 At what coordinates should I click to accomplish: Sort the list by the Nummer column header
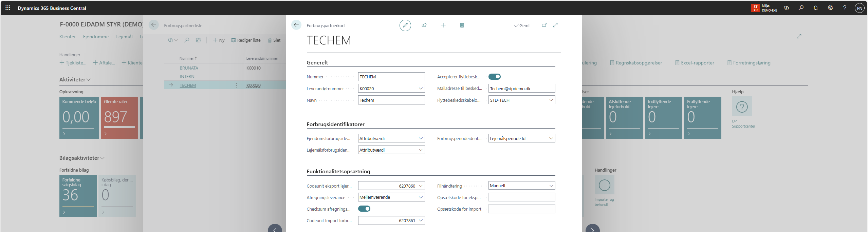(188, 58)
